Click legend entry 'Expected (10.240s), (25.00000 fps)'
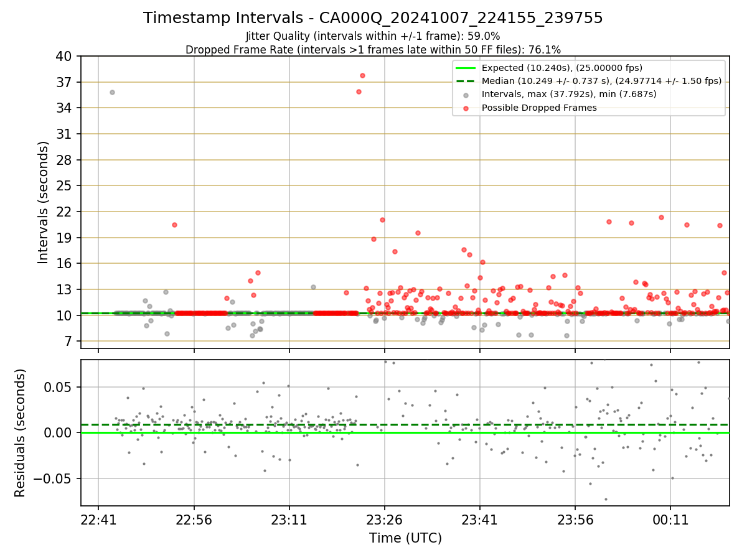The width and height of the screenshot is (747, 560). tap(562, 68)
